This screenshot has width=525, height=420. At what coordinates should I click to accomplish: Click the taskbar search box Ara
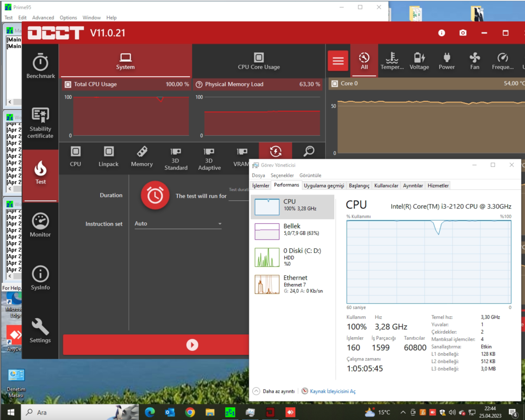pyautogui.click(x=80, y=412)
